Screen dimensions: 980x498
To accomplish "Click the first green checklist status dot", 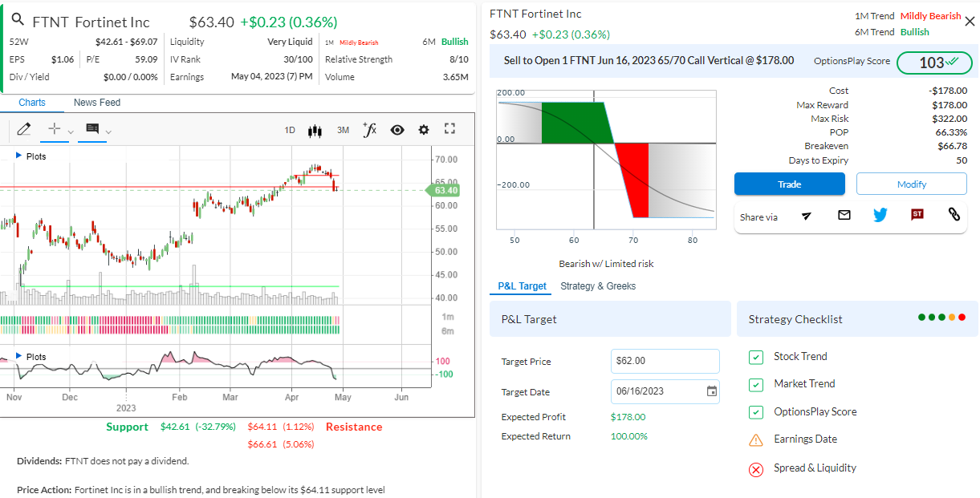I will coord(921,318).
